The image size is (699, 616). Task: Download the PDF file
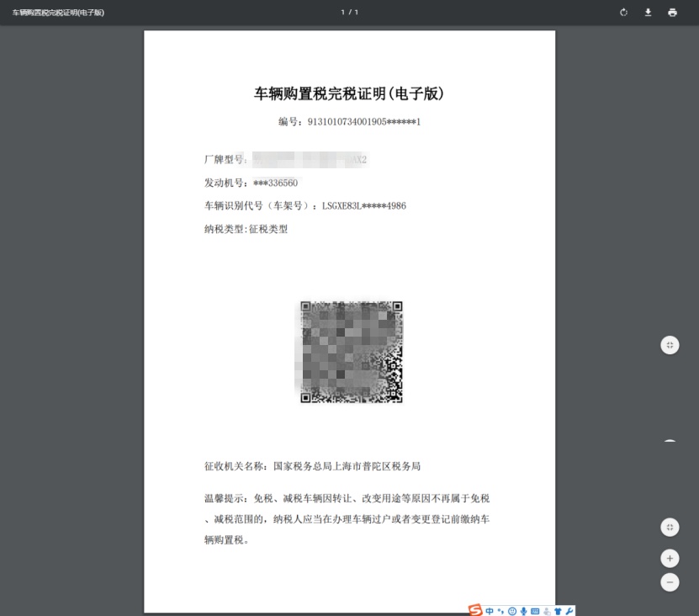pyautogui.click(x=649, y=13)
